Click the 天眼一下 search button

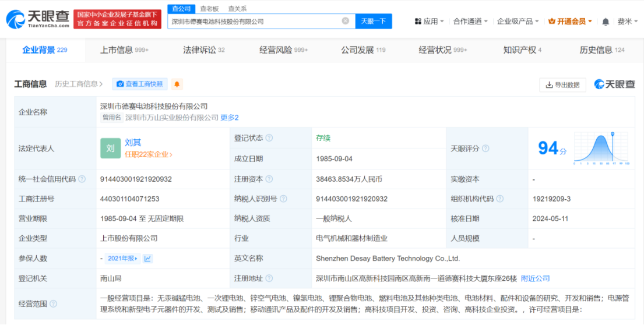pyautogui.click(x=374, y=21)
